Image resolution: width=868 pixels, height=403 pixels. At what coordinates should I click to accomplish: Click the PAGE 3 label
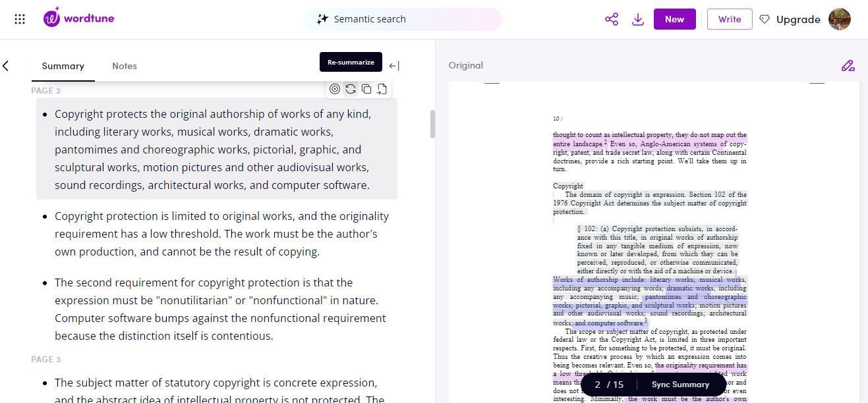pos(46,360)
